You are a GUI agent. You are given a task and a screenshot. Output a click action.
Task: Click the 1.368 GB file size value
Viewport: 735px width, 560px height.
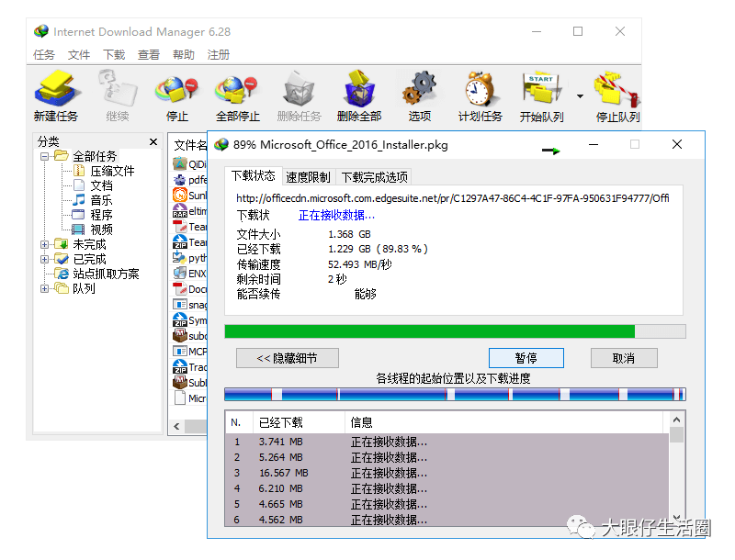349,234
